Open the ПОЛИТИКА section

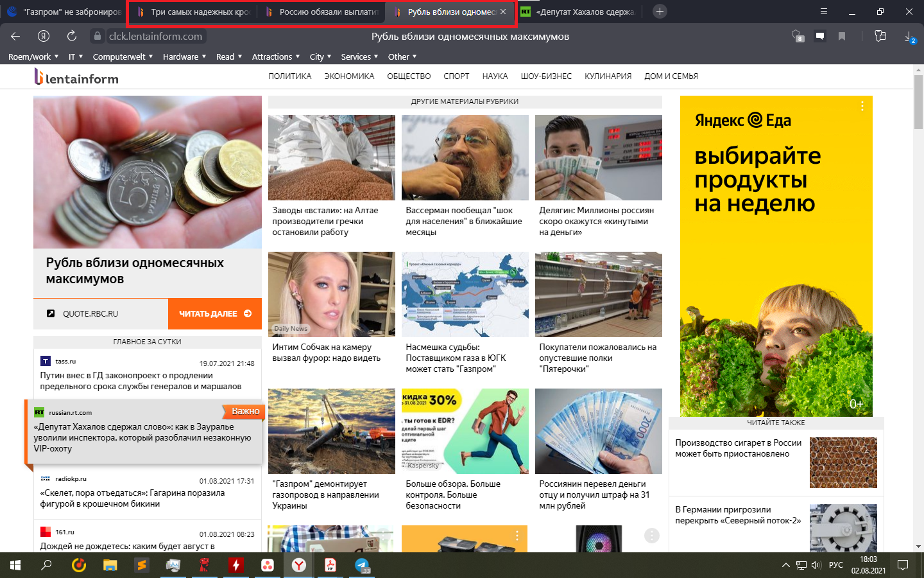[x=290, y=76]
